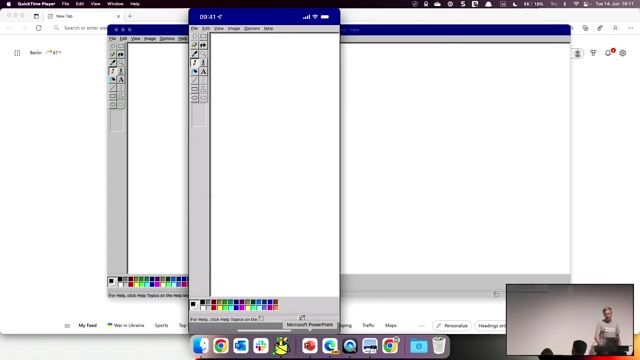Open Options menu in phone-shaped Paint window
640x360 pixels.
252,29
